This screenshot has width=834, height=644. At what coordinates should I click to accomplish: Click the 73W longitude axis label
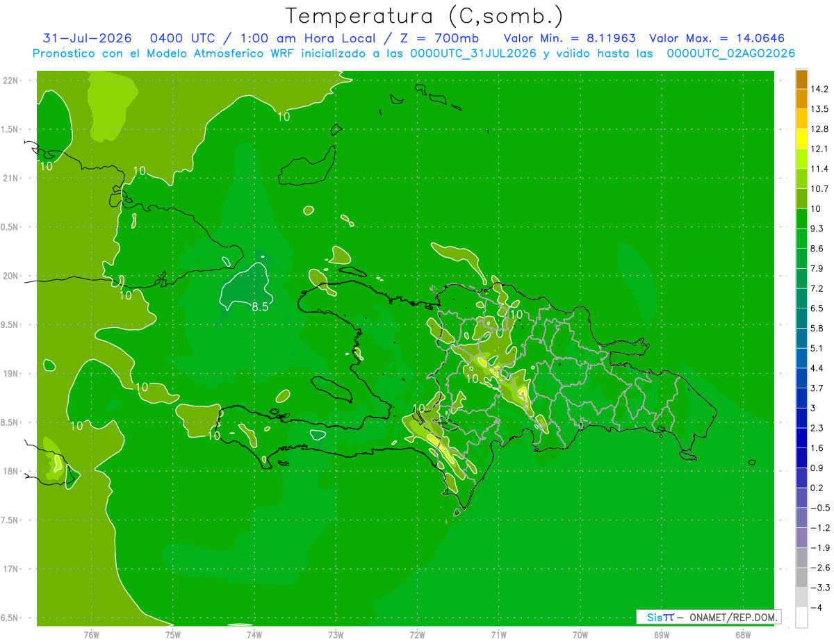(x=336, y=634)
